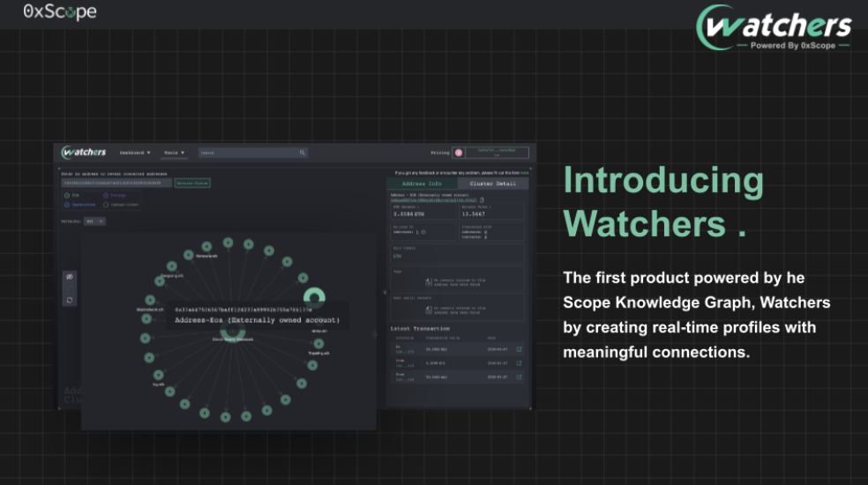Click into the app Search field

point(252,153)
